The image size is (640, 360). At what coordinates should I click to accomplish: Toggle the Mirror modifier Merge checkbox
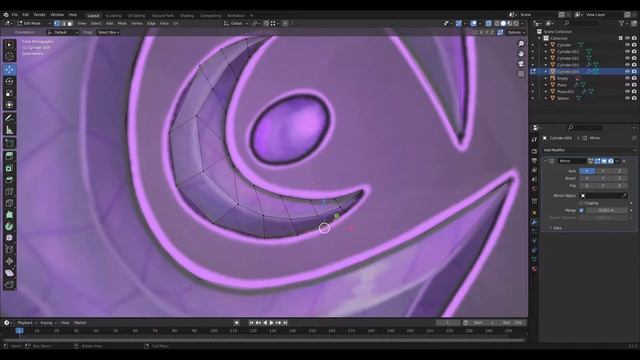click(582, 210)
